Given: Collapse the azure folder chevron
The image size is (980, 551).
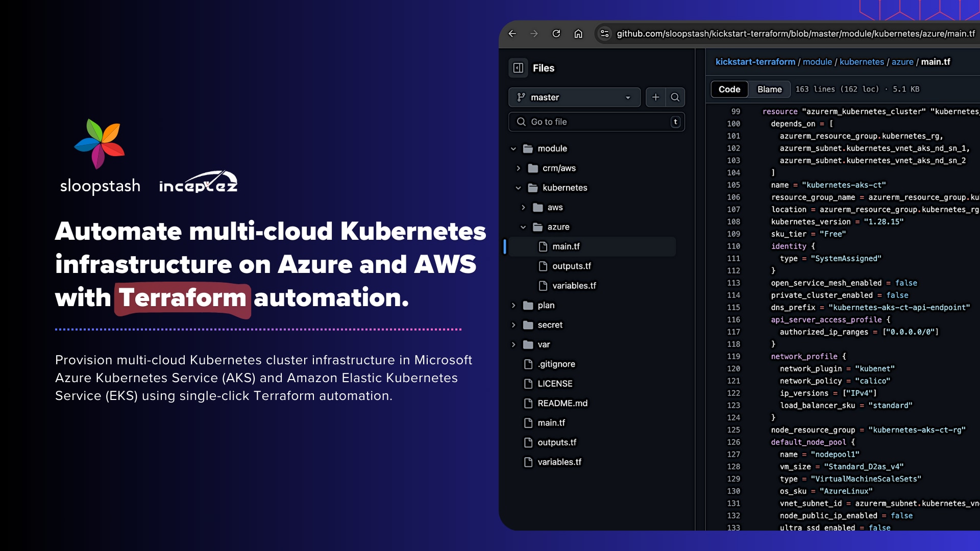Looking at the screenshot, I should point(523,227).
